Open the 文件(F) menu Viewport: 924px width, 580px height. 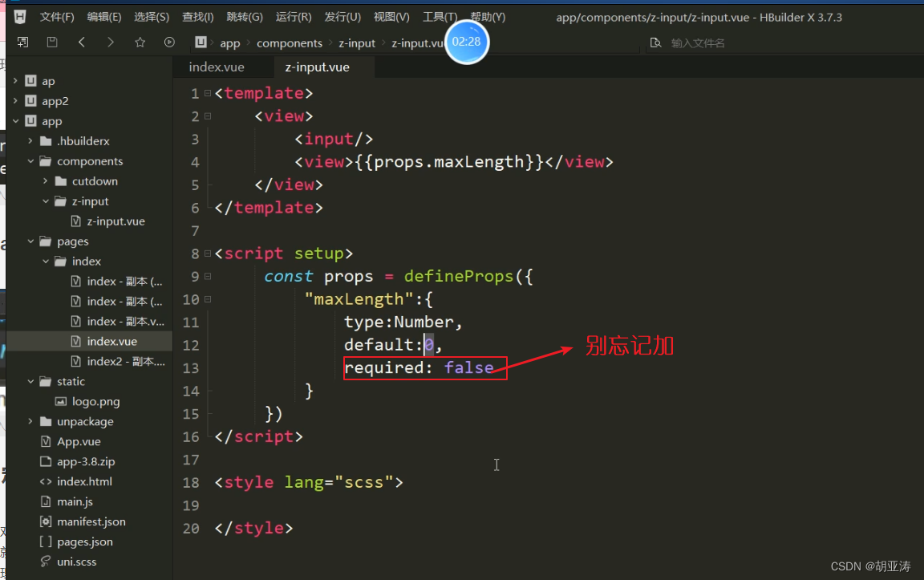[x=57, y=17]
